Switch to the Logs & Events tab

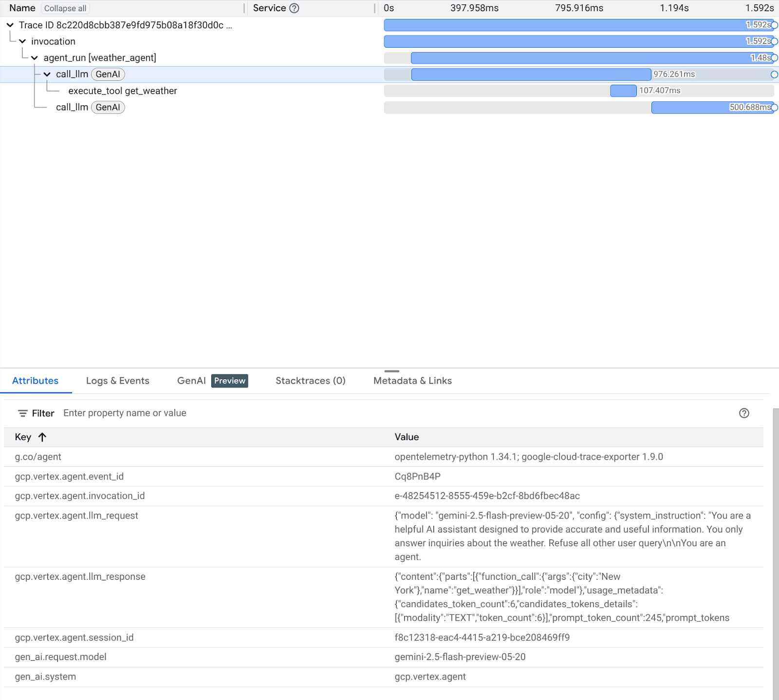[x=117, y=381]
